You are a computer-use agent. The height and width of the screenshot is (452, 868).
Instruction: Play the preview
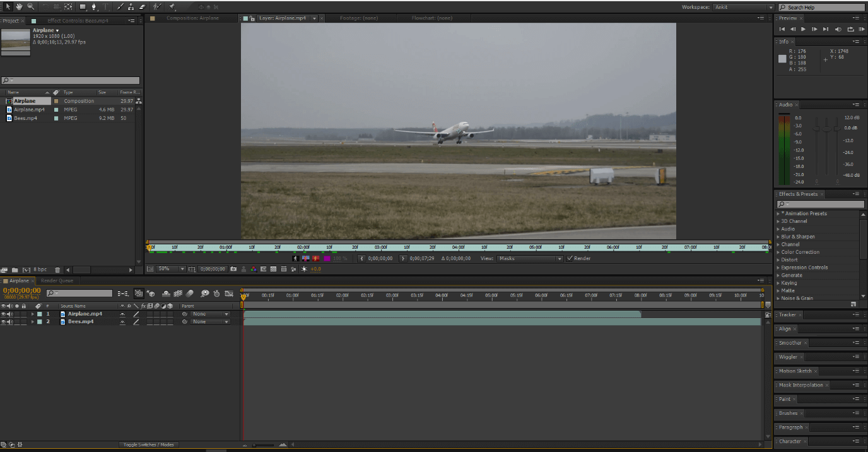803,29
